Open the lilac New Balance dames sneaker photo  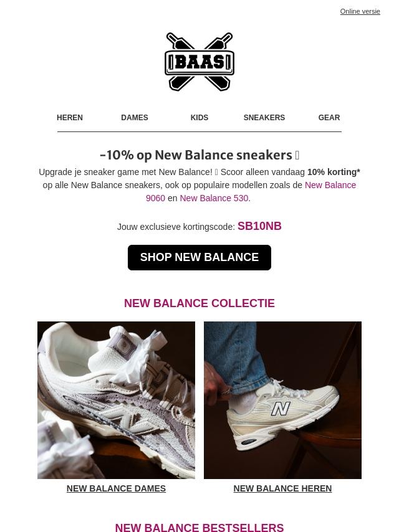pos(116,400)
